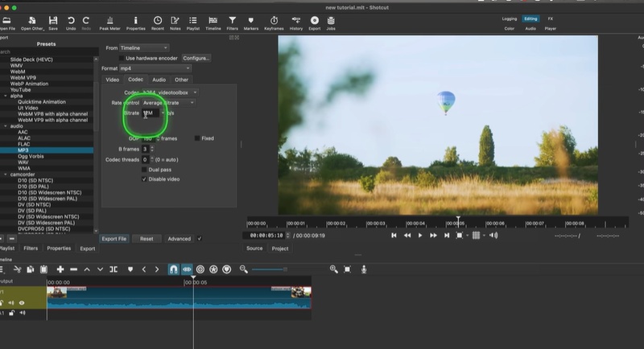The image size is (644, 349).
Task: Click the timeline Cut scissors icon
Action: (17, 269)
